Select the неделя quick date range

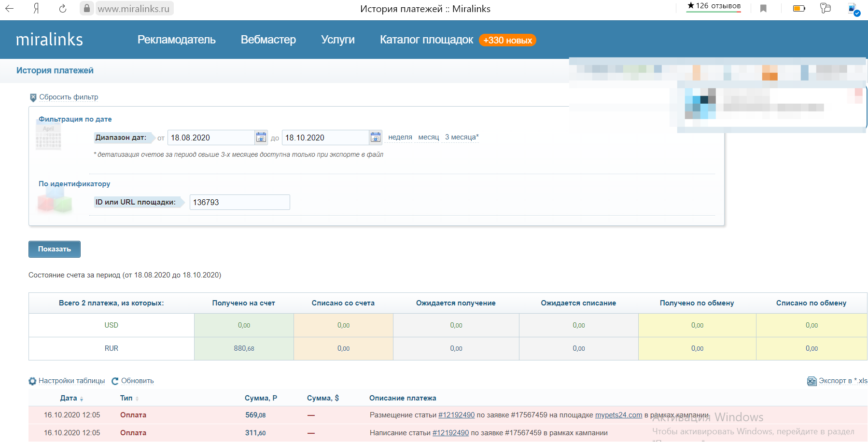(400, 137)
